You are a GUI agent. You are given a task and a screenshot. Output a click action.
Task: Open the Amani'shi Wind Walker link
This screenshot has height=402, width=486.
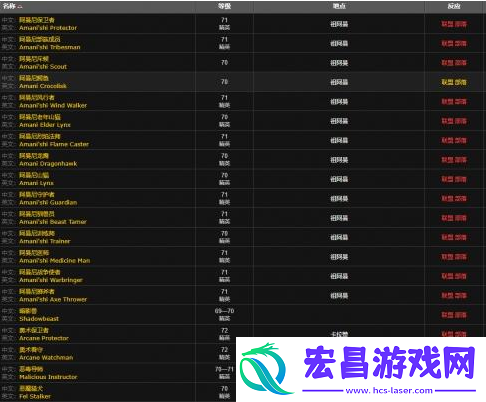(x=53, y=105)
